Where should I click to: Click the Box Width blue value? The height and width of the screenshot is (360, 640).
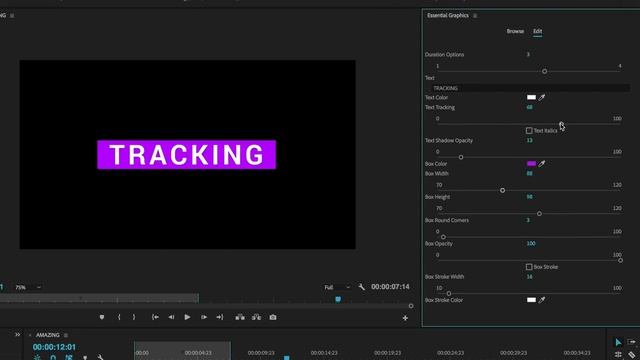point(529,173)
